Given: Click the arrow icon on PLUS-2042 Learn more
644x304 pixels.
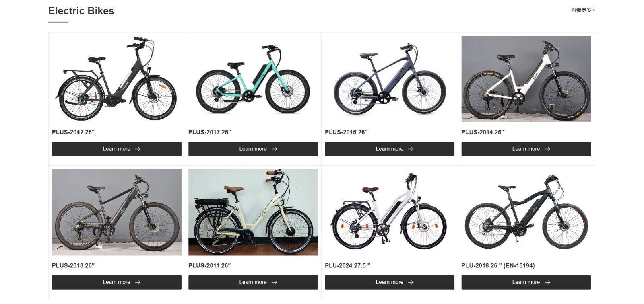Looking at the screenshot, I should point(138,149).
